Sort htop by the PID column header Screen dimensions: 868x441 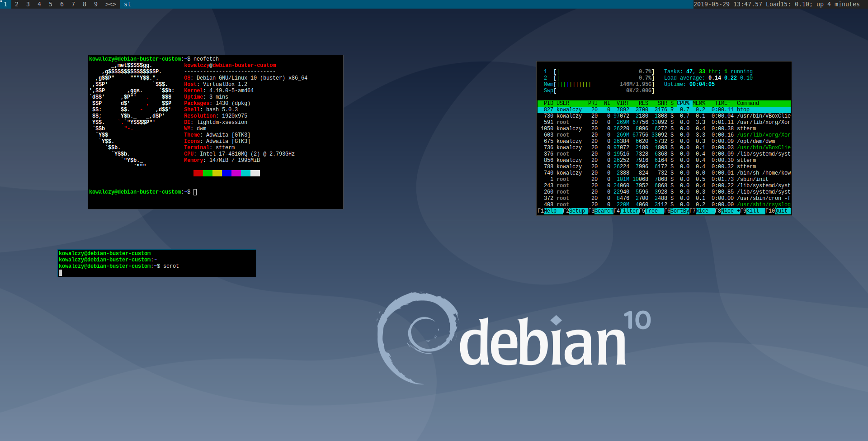[x=548, y=104]
